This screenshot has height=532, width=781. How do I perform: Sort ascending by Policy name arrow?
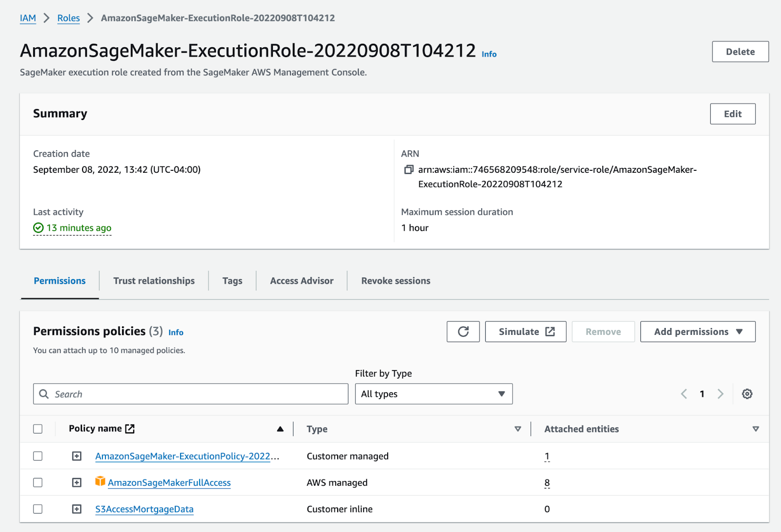click(x=280, y=429)
